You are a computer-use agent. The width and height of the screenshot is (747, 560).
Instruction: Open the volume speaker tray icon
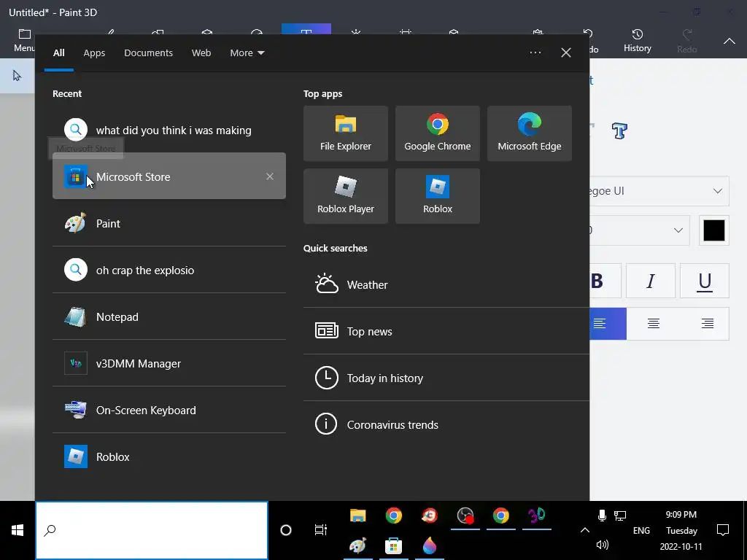click(602, 545)
